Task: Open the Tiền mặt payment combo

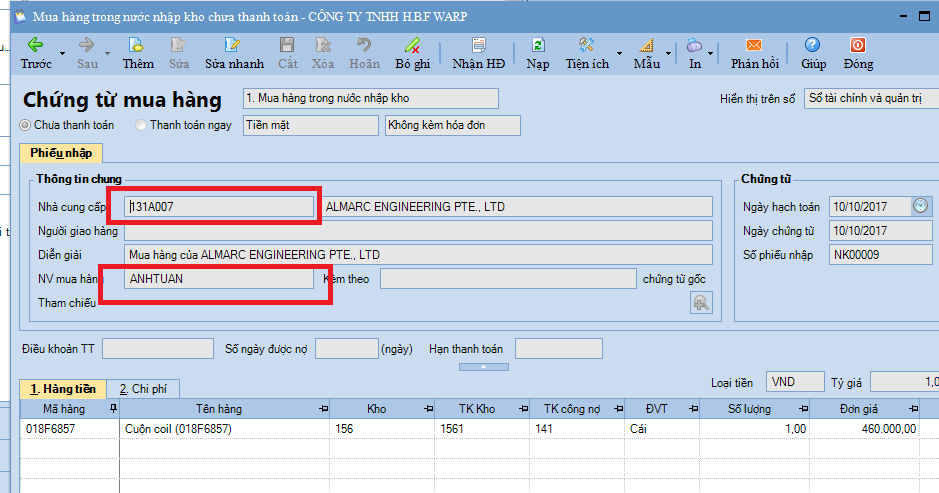Action: click(311, 125)
